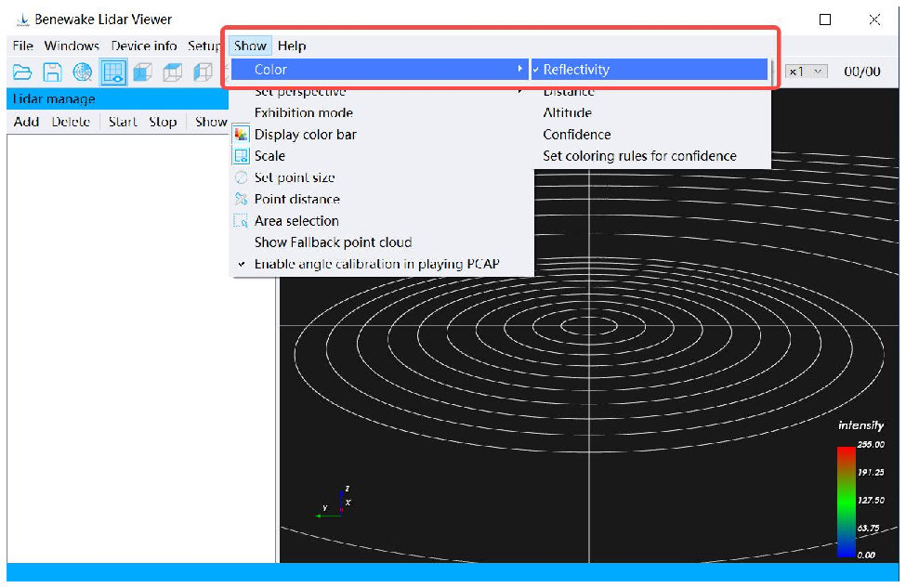Click the open folder toolbar icon

click(x=22, y=72)
